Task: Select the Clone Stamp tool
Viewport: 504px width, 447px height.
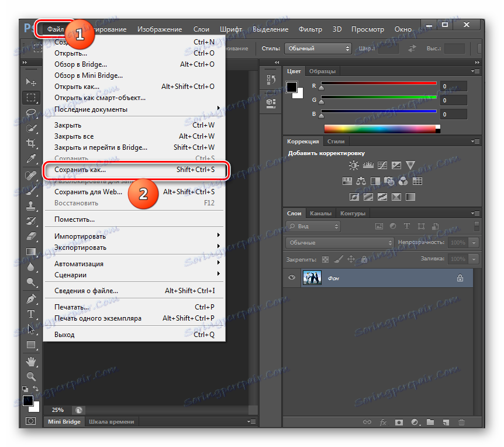Action: point(31,206)
